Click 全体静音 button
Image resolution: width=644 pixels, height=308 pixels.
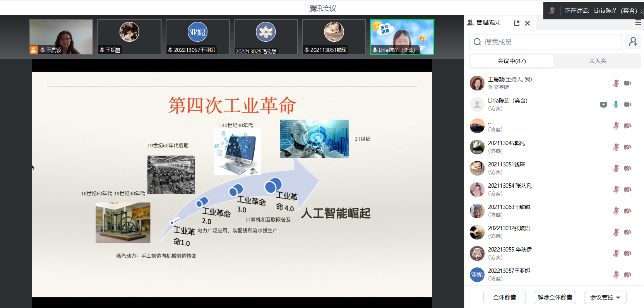[504, 297]
